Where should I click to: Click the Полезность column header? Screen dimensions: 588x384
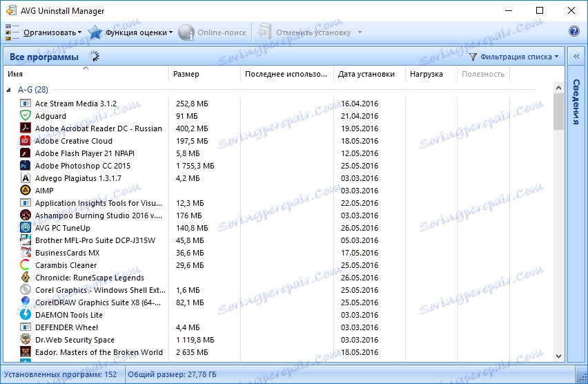coord(483,74)
